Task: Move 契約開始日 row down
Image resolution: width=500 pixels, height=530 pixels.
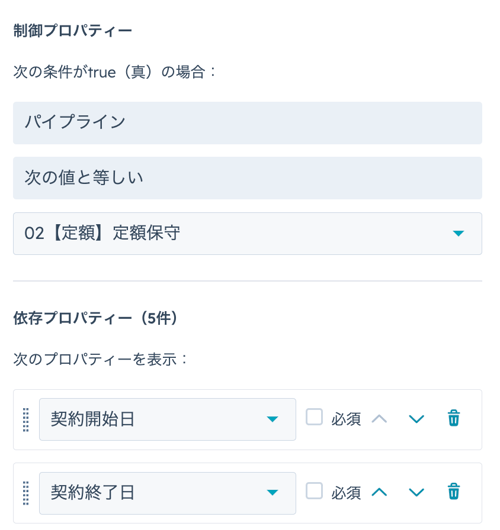Action: click(416, 419)
